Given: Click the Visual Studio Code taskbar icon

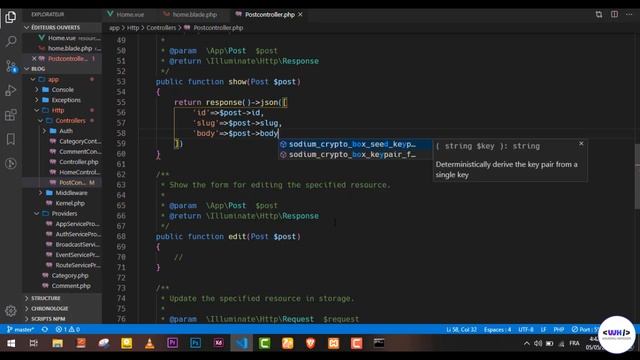Looking at the screenshot, I should [242, 343].
